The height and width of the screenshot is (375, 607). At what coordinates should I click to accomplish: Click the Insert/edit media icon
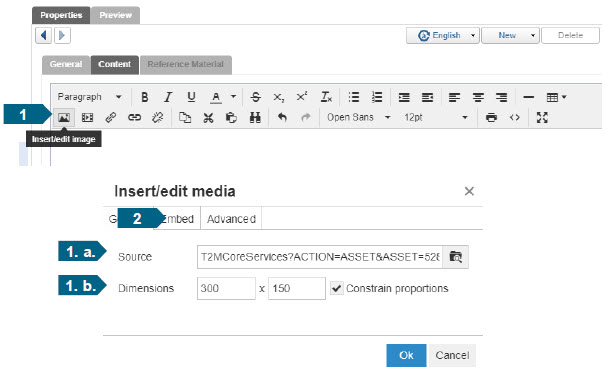(x=87, y=118)
